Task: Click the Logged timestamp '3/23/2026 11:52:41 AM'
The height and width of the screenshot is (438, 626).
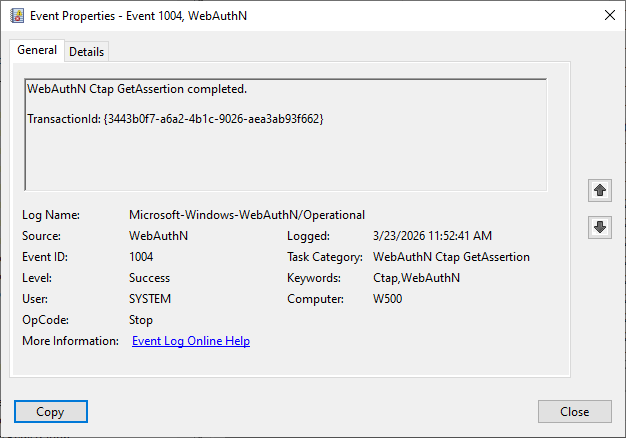Action: [432, 236]
